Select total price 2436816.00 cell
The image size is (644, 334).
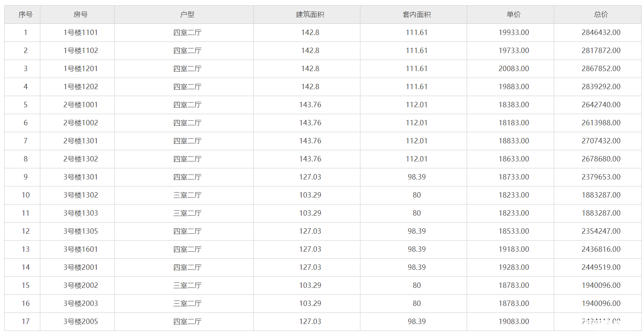(x=601, y=249)
